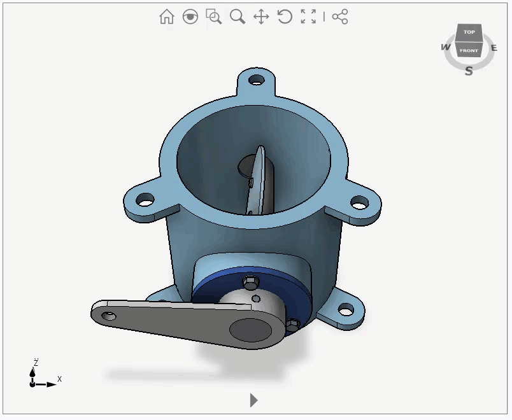Open the share model icon

coord(340,17)
